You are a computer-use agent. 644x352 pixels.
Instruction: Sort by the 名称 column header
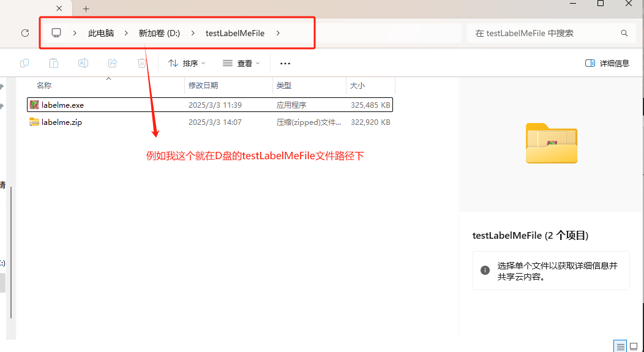click(44, 86)
